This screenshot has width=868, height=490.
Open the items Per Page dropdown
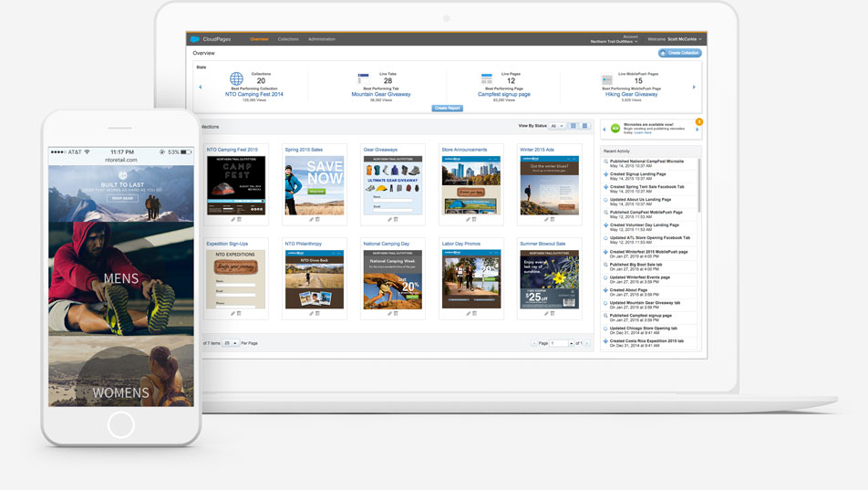(231, 343)
